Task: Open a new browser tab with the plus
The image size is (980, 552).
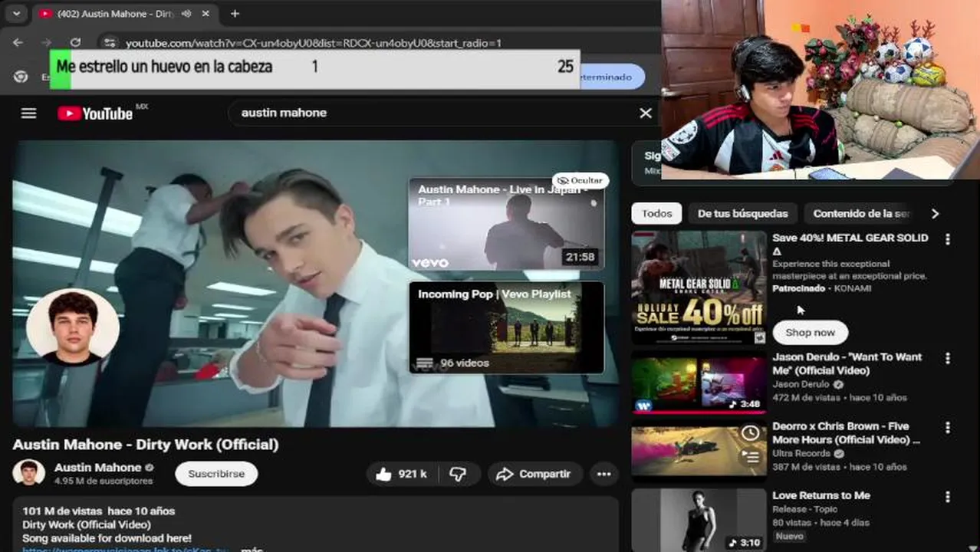Action: [235, 13]
